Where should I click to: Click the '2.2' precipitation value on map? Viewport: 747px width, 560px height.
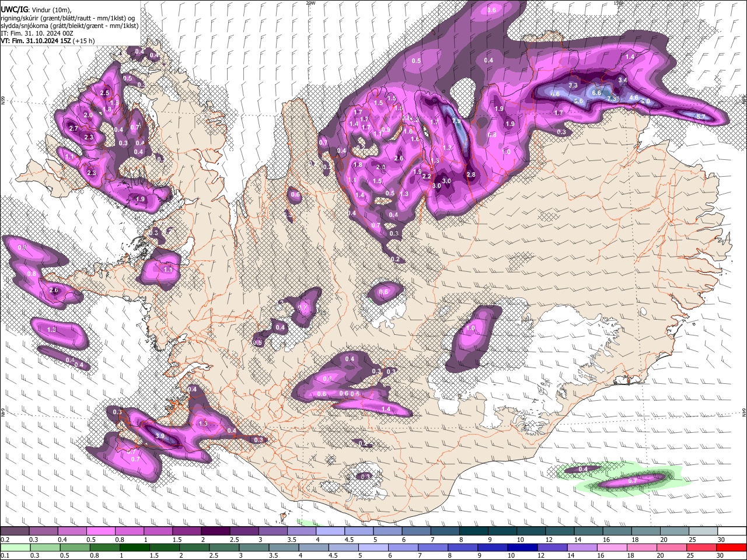click(427, 176)
